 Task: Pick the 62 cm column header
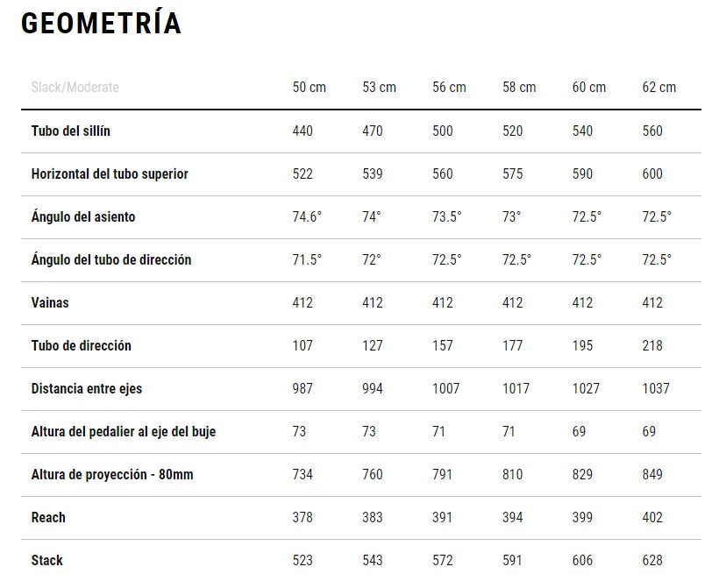click(x=658, y=87)
